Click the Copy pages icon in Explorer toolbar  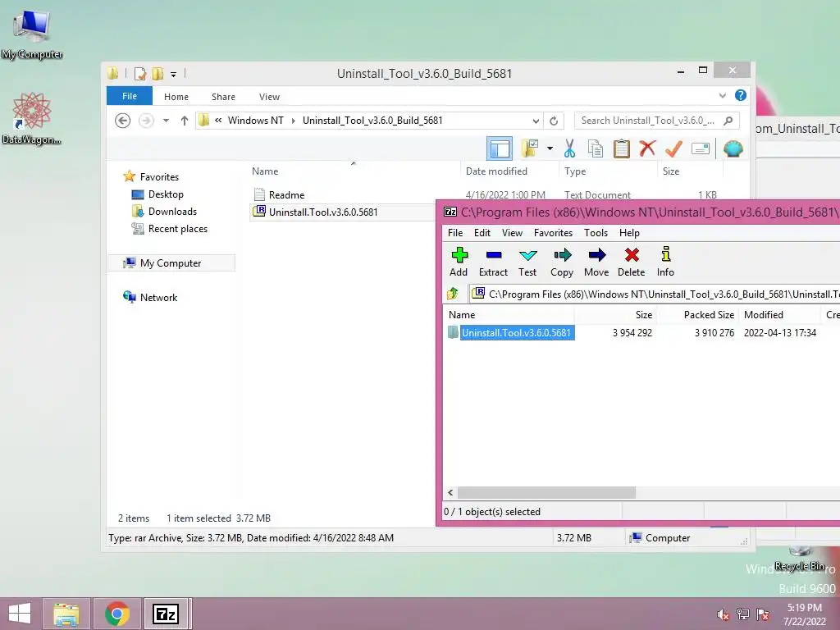(596, 148)
